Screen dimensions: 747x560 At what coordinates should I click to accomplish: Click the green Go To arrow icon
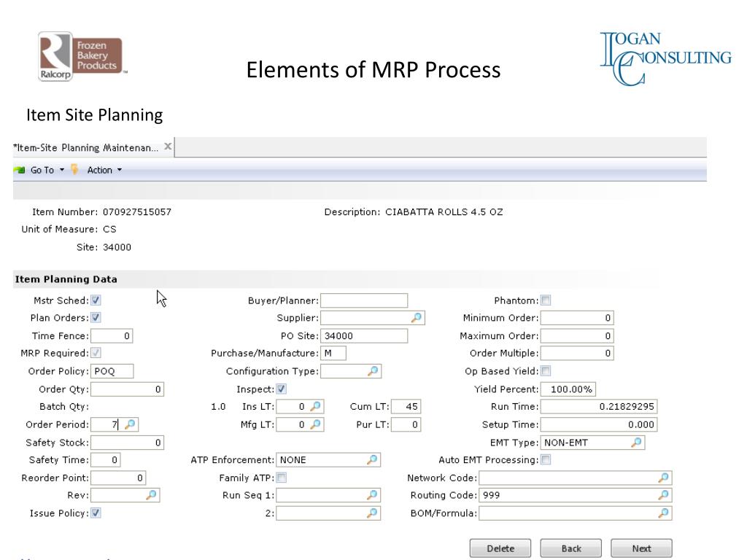(20, 170)
